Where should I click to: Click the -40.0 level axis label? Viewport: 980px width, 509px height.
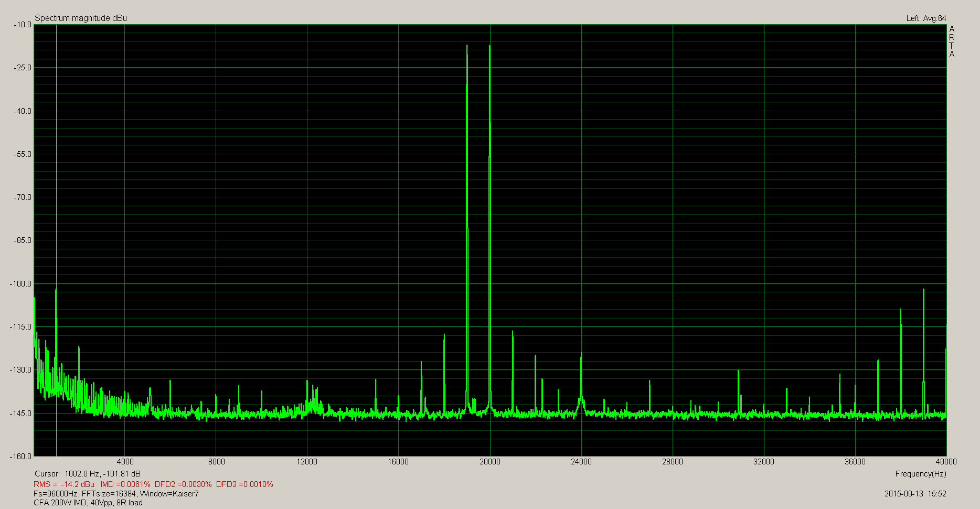pyautogui.click(x=22, y=111)
